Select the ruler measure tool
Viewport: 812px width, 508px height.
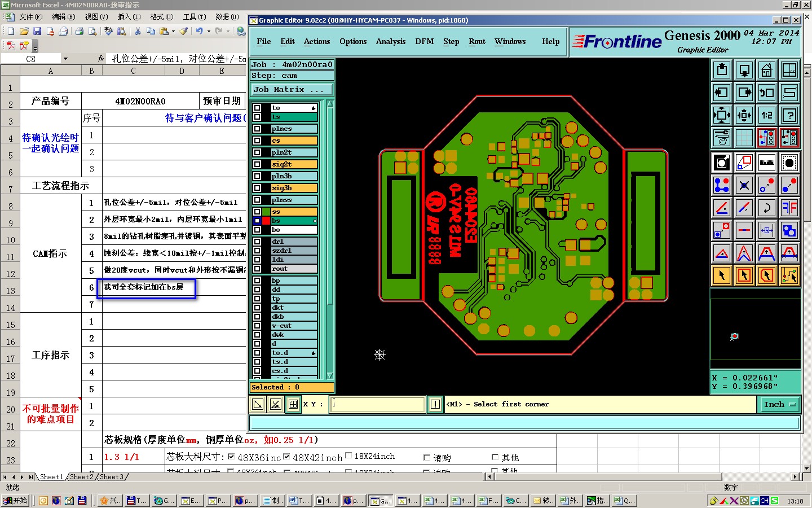(767, 163)
